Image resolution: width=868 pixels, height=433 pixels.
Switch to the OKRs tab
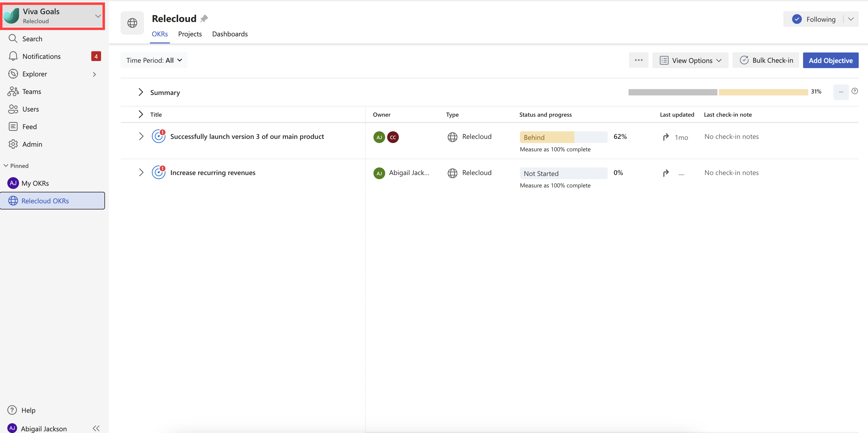(x=160, y=34)
